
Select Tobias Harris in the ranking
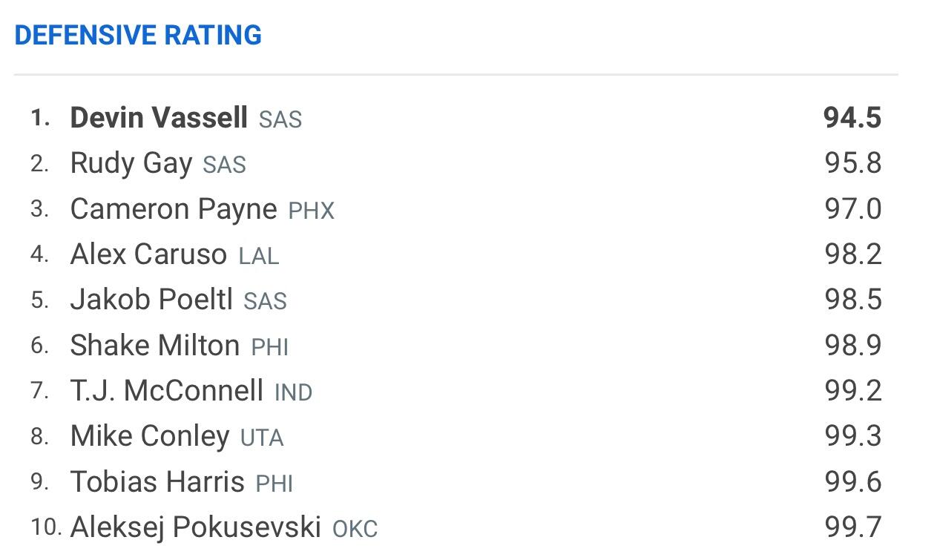[157, 482]
